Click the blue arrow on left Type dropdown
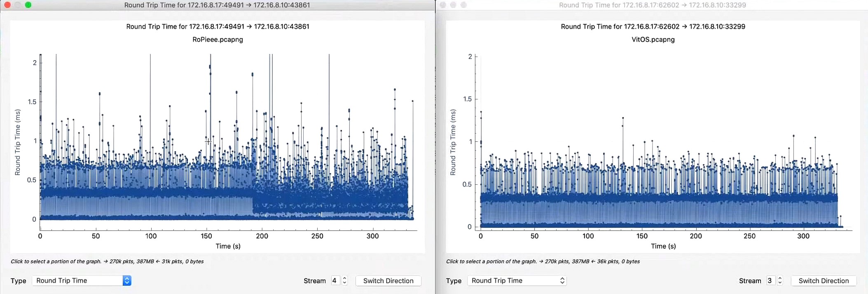Viewport: 868px width, 294px height. point(127,281)
